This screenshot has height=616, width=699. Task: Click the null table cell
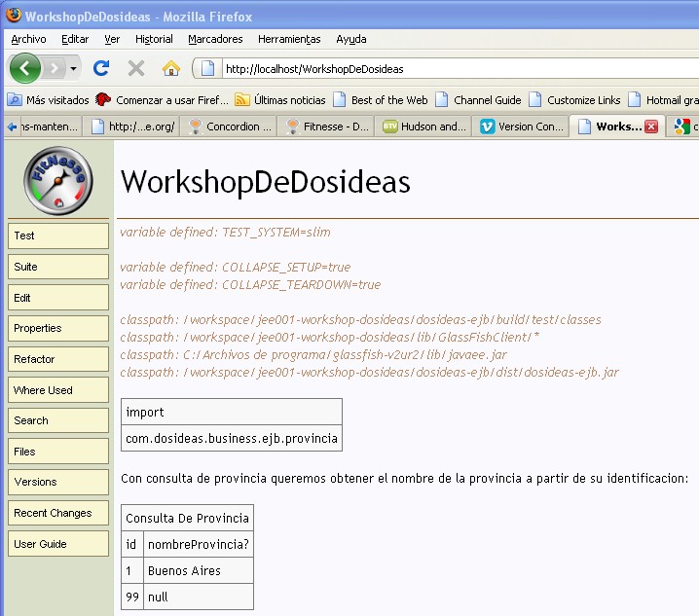pos(199,597)
